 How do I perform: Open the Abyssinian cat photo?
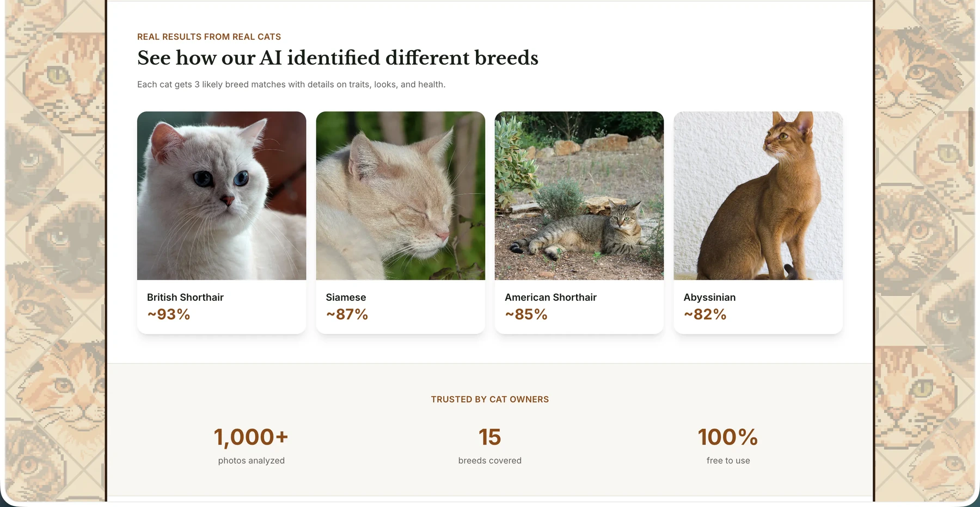(x=758, y=196)
